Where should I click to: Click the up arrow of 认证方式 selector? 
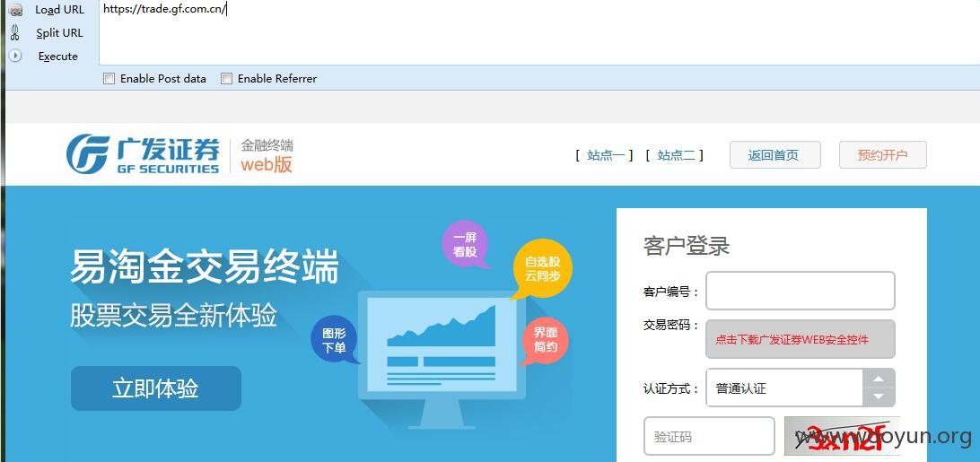pos(879,379)
